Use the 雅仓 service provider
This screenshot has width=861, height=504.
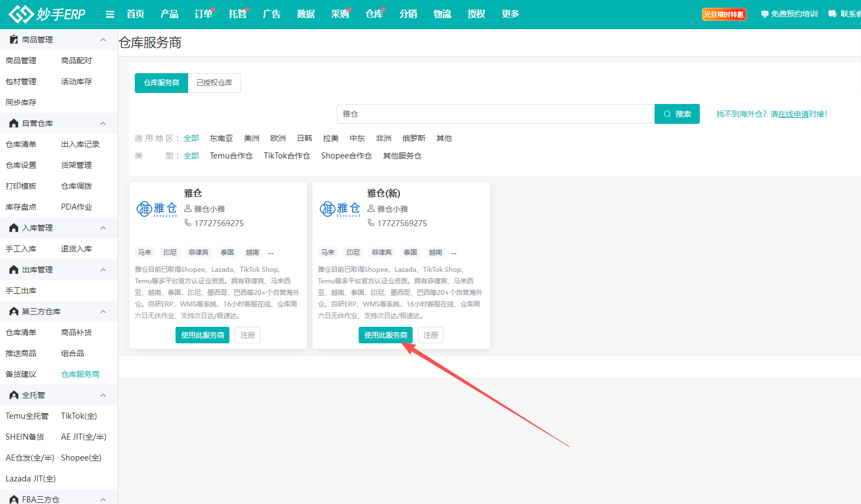202,335
